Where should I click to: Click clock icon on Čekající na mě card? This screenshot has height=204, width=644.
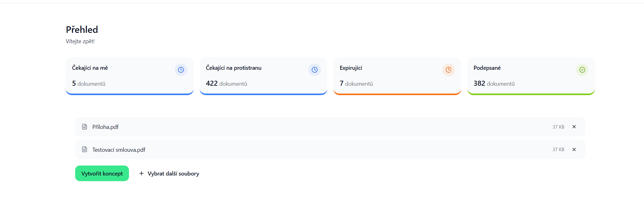tap(181, 70)
